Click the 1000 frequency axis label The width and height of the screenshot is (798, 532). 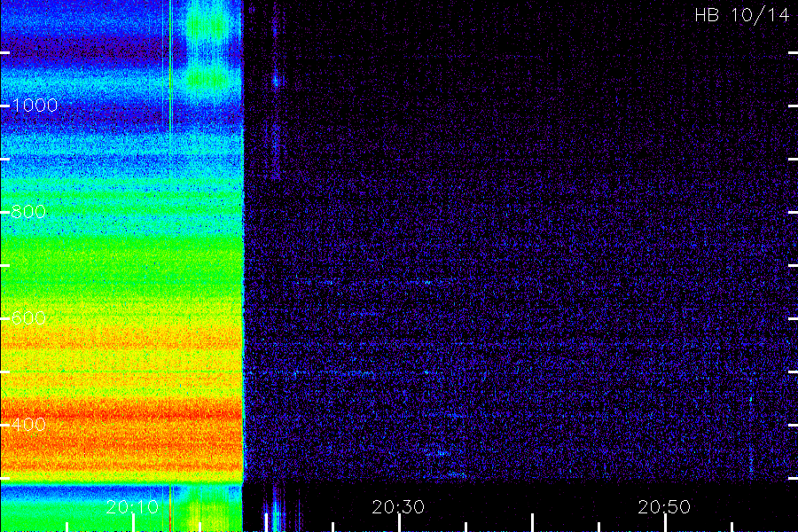pyautogui.click(x=34, y=106)
